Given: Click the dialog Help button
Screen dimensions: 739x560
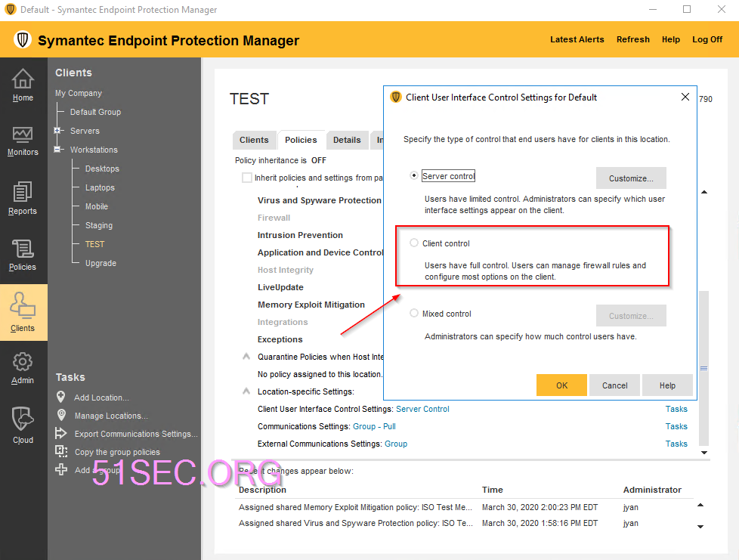Looking at the screenshot, I should point(667,385).
